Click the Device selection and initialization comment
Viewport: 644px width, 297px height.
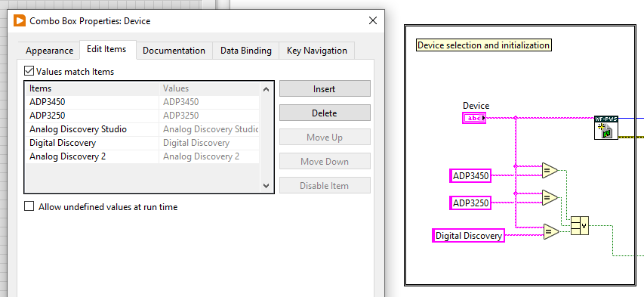pyautogui.click(x=484, y=45)
